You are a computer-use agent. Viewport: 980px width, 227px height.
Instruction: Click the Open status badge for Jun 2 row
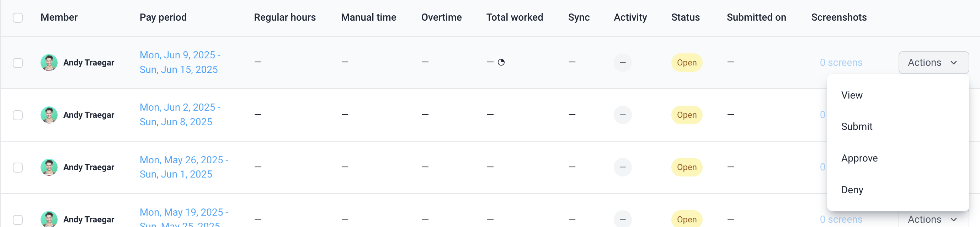(x=686, y=115)
